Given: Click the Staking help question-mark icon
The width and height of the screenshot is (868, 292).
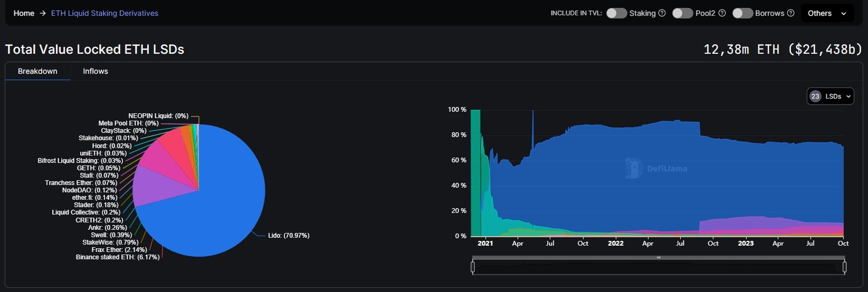Looking at the screenshot, I should 662,13.
